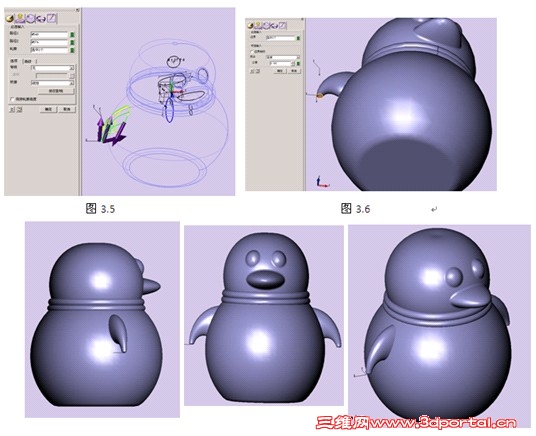Click the green pick button beside third field, Figure 3.5
536x436 pixels.
point(72,50)
